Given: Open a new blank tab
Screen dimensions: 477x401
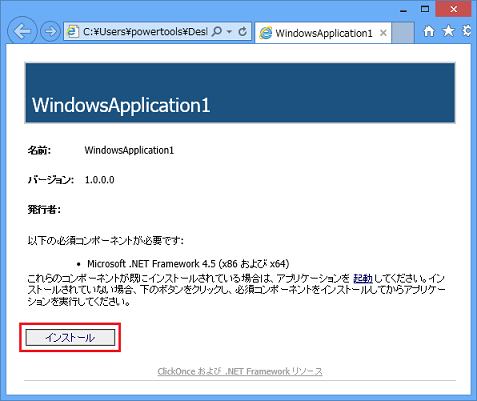Looking at the screenshot, I should [403, 33].
